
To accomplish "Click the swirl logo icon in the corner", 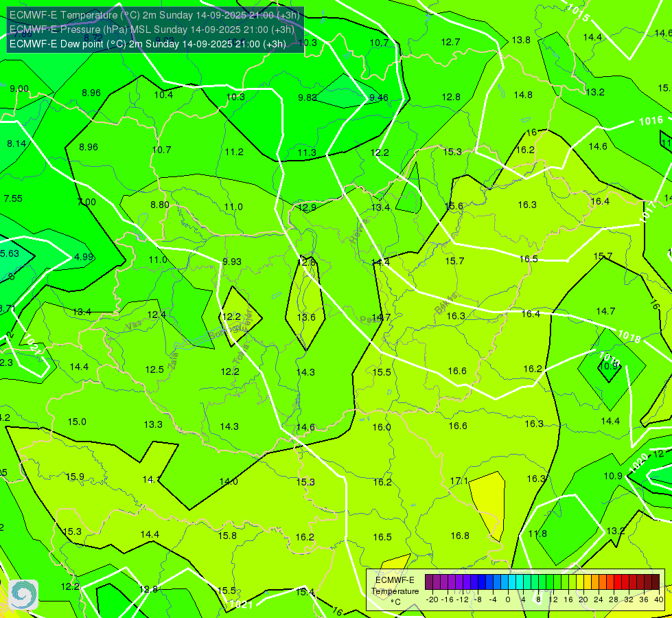I will pyautogui.click(x=23, y=595).
